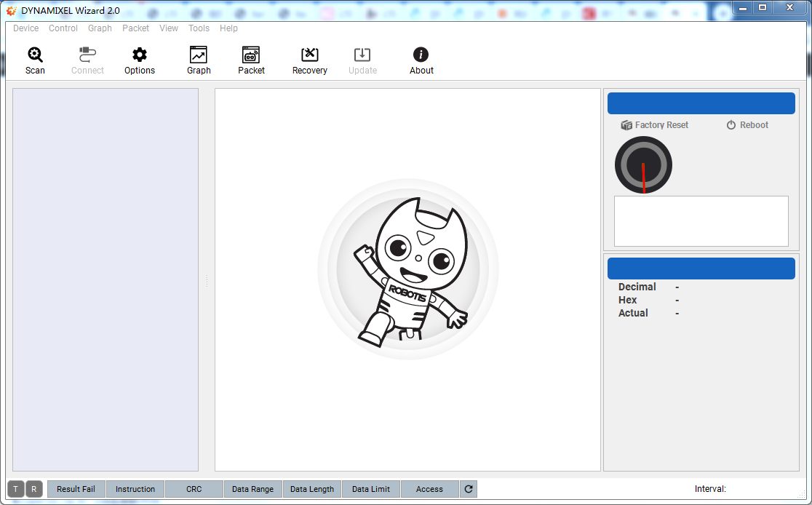Click the Scan toolbar icon
The image size is (812, 505).
pyautogui.click(x=35, y=60)
